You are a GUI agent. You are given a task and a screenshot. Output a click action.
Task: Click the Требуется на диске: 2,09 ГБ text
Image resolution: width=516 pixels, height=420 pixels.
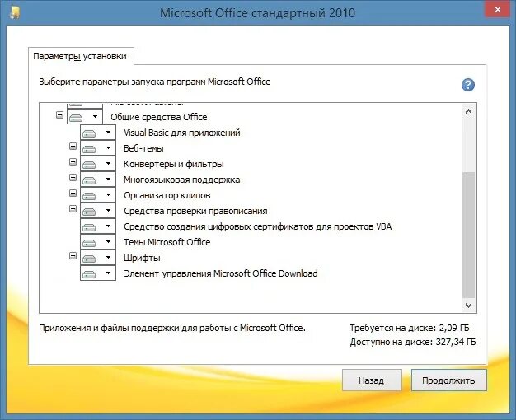pos(410,328)
